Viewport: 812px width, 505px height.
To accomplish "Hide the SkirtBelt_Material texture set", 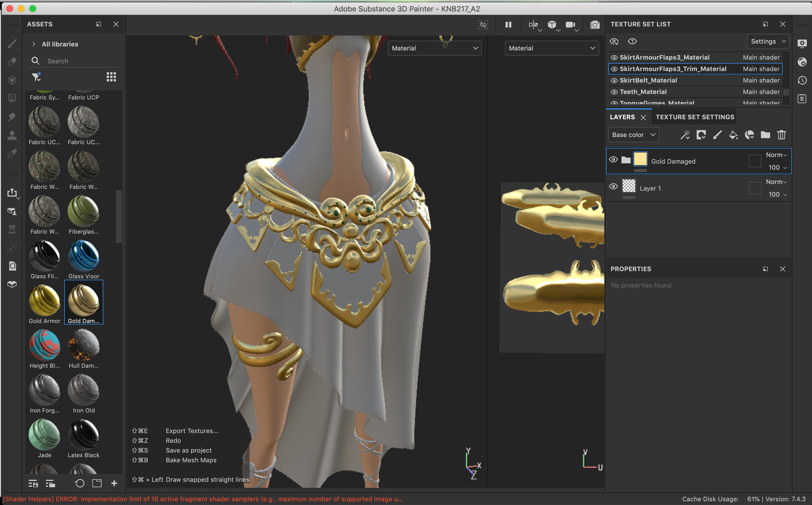I will point(614,81).
